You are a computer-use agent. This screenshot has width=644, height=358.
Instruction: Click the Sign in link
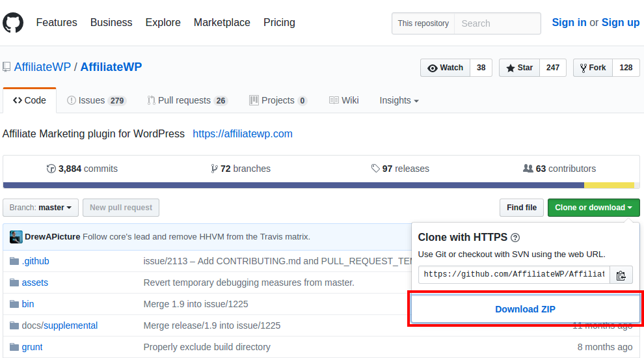tap(569, 23)
